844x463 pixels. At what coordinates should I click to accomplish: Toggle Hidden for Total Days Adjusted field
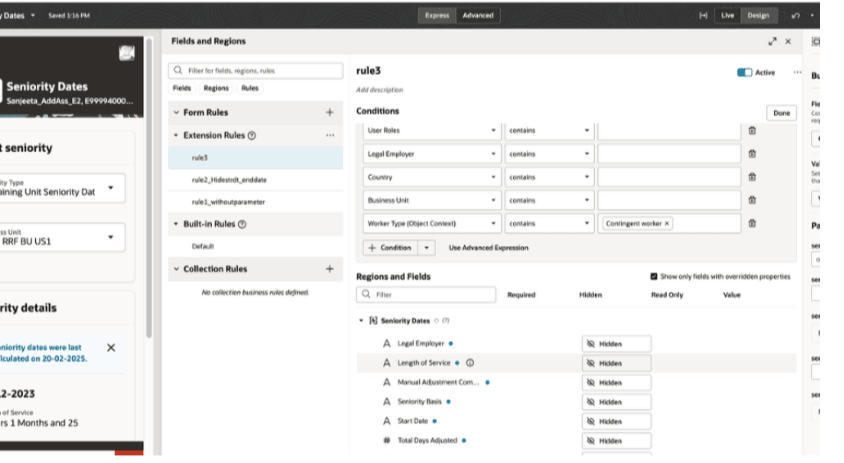coord(616,441)
